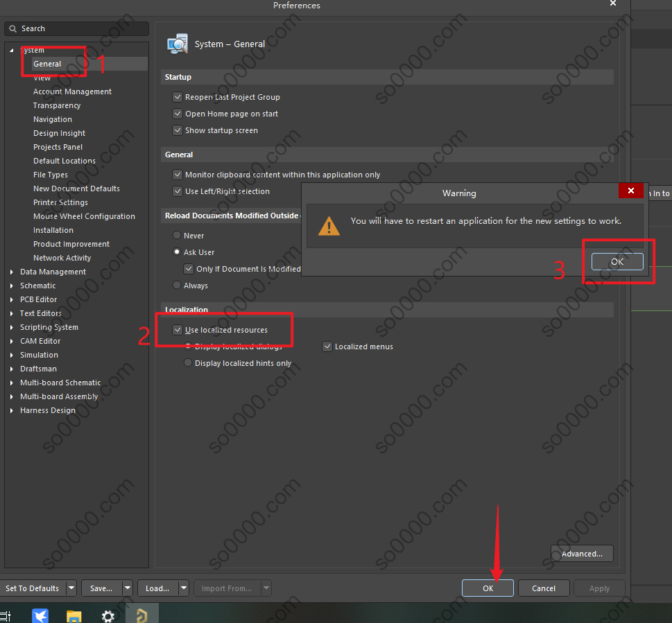The image size is (672, 623).
Task: Open the Settings gear in taskbar
Action: click(108, 616)
